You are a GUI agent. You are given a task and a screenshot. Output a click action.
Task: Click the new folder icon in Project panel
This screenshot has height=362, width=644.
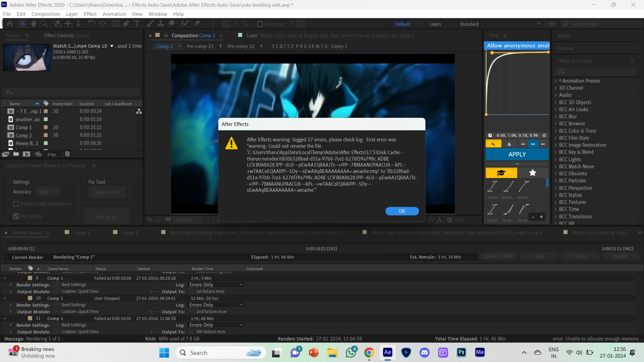point(16,154)
